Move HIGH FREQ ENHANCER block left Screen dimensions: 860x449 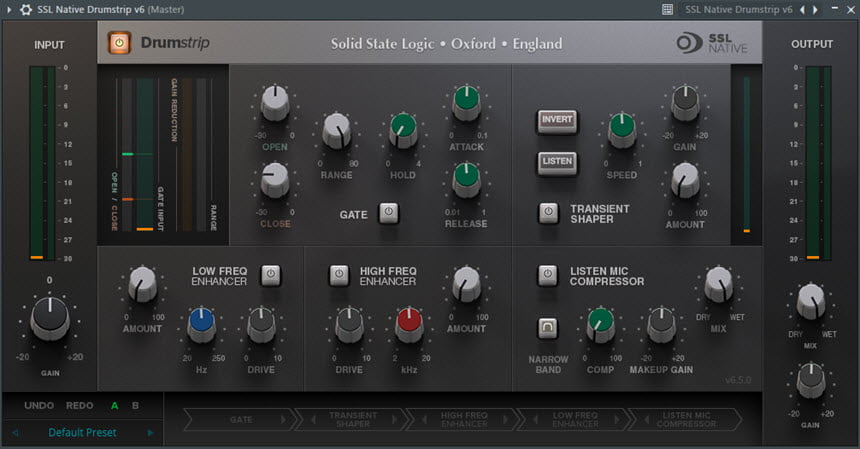[424, 420]
